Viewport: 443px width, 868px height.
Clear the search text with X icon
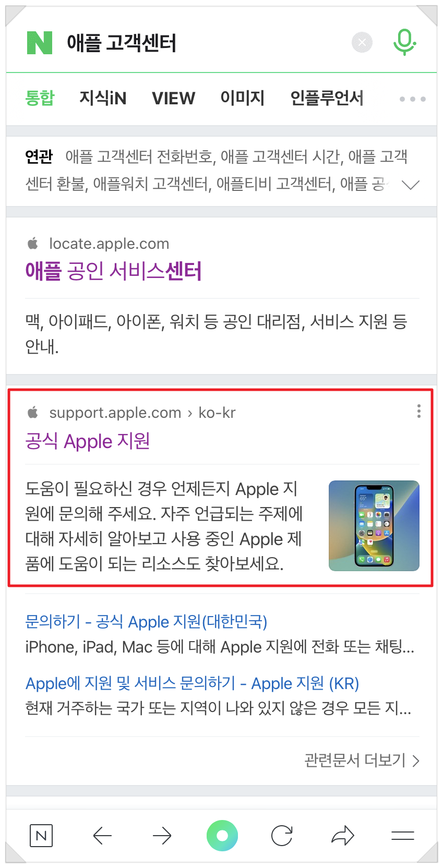point(362,42)
